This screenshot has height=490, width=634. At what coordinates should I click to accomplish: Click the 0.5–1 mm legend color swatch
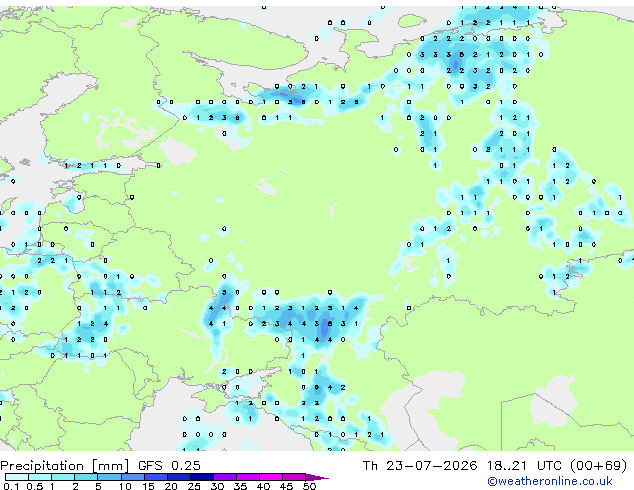click(x=40, y=477)
